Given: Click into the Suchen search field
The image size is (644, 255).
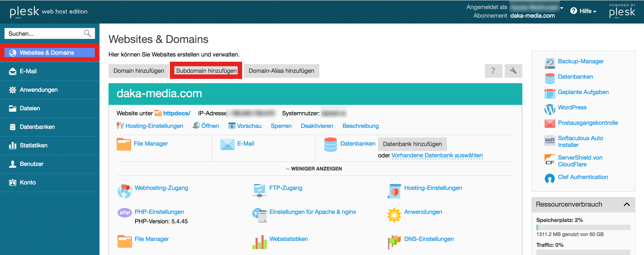Looking at the screenshot, I should [44, 33].
